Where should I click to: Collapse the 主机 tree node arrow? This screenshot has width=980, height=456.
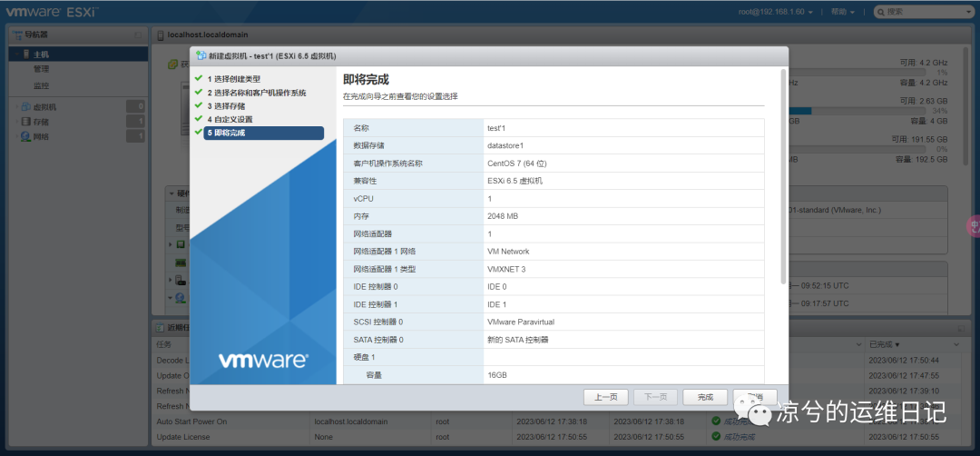(17, 55)
